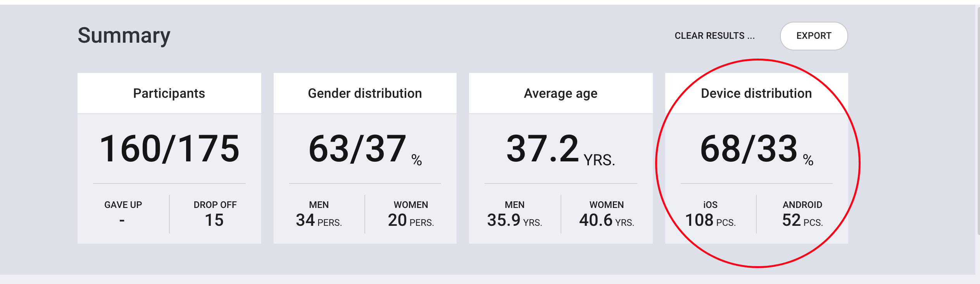Click the MEN 34 PERS. figure
Screen dimensions: 980x284
319,214
